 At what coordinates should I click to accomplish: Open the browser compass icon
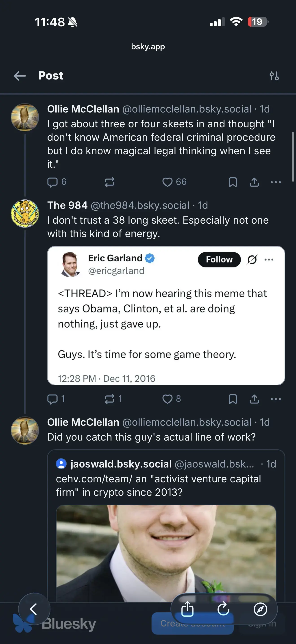point(260,609)
